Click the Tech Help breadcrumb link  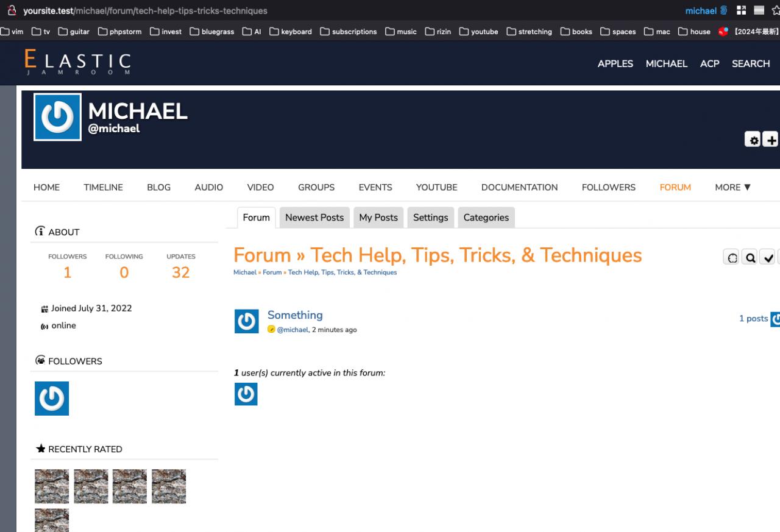pyautogui.click(x=342, y=272)
